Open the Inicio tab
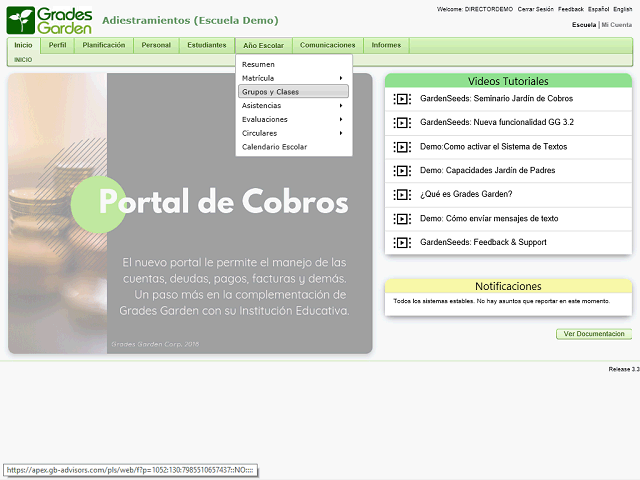This screenshot has width=640, height=480. (x=23, y=45)
